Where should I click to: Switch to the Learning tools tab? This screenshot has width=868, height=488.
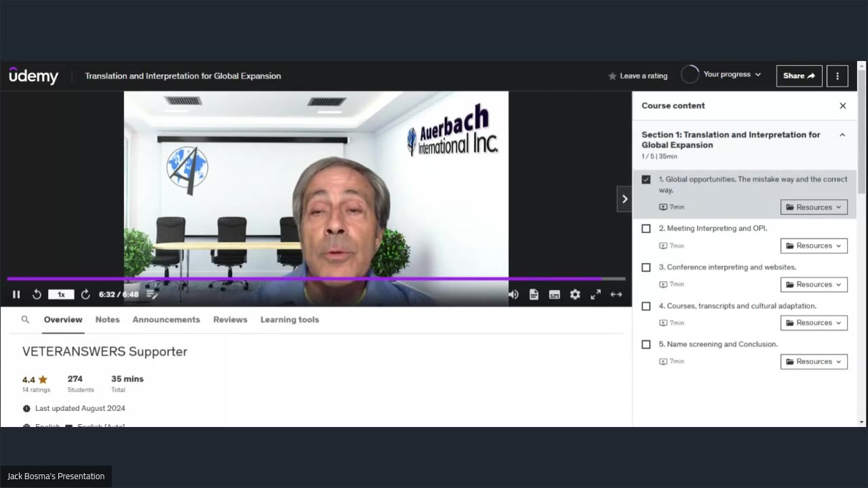tap(290, 319)
